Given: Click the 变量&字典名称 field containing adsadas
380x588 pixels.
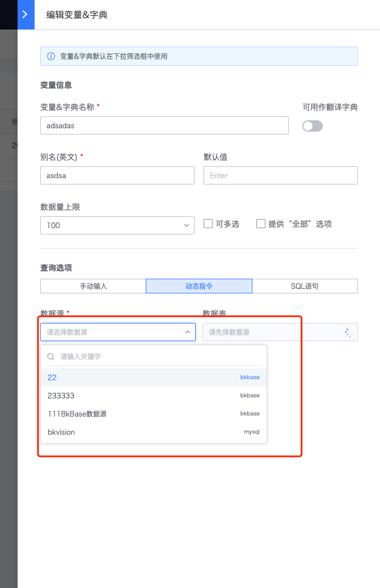Looking at the screenshot, I should (164, 125).
